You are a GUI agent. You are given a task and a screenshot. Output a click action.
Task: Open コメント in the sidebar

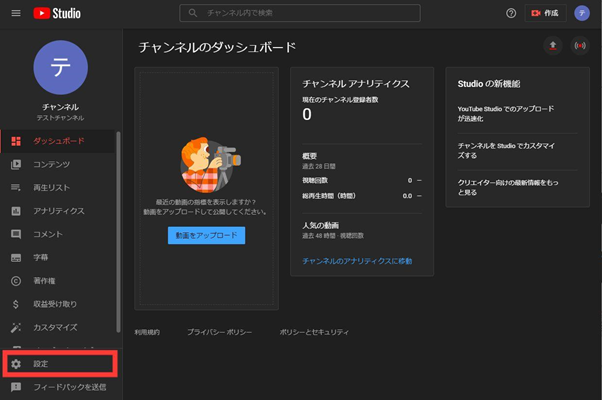point(58,234)
